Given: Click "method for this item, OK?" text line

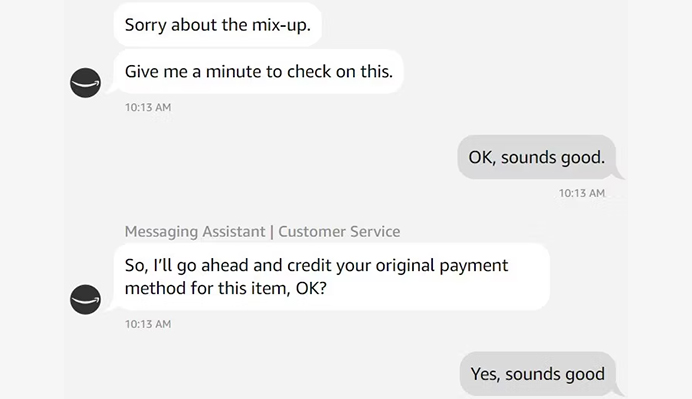Looking at the screenshot, I should (x=226, y=289).
